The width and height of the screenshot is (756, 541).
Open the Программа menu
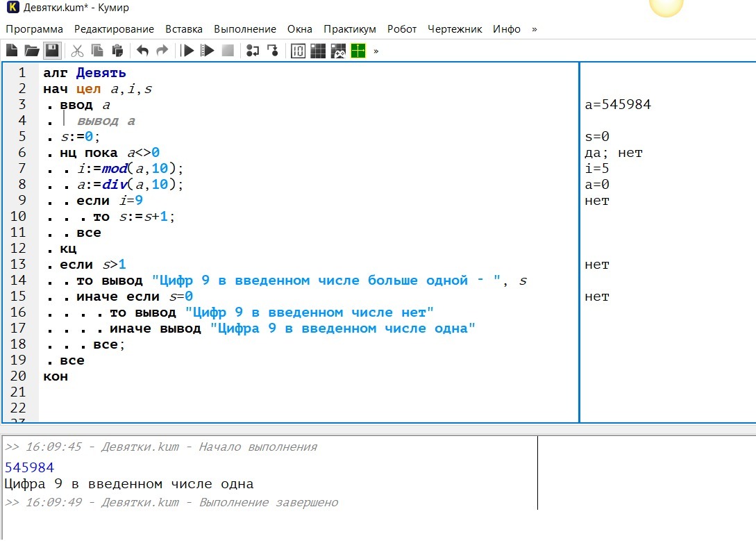(x=34, y=29)
